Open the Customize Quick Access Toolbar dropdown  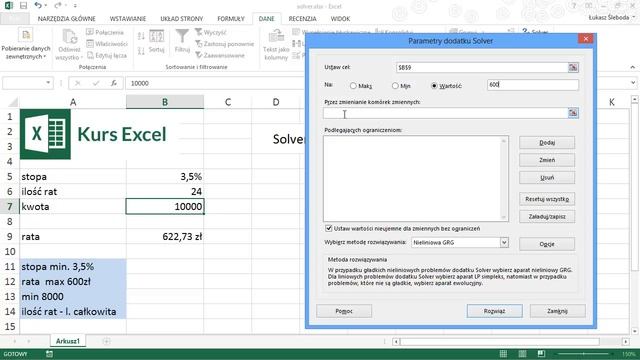pos(75,5)
